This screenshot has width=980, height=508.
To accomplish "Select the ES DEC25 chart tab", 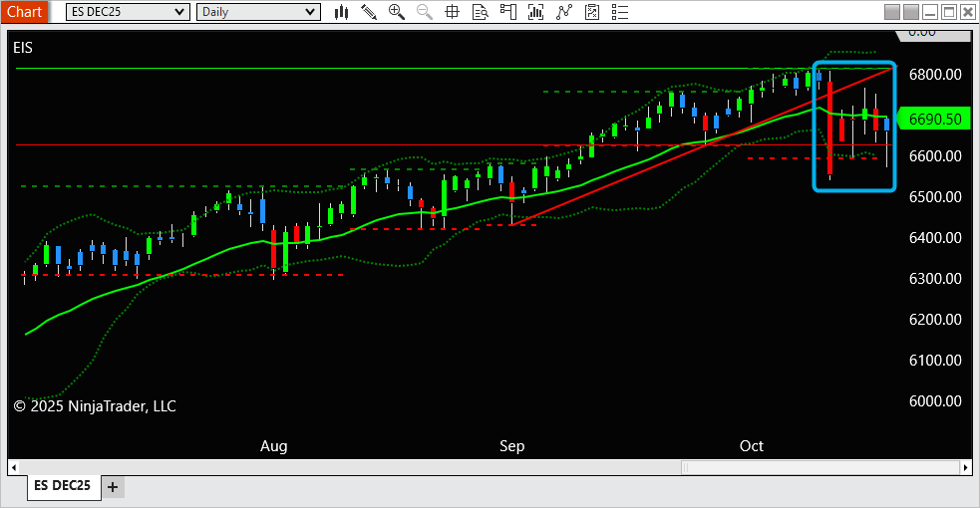I will pyautogui.click(x=63, y=485).
